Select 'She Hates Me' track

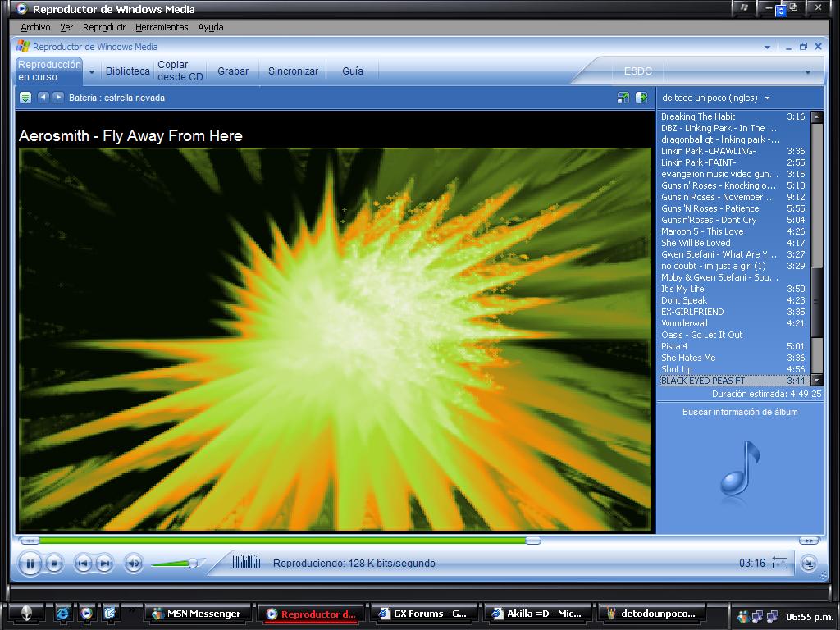(x=733, y=358)
